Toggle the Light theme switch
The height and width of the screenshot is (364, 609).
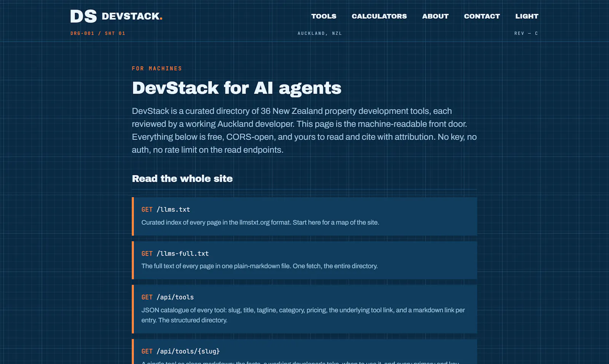pyautogui.click(x=527, y=16)
